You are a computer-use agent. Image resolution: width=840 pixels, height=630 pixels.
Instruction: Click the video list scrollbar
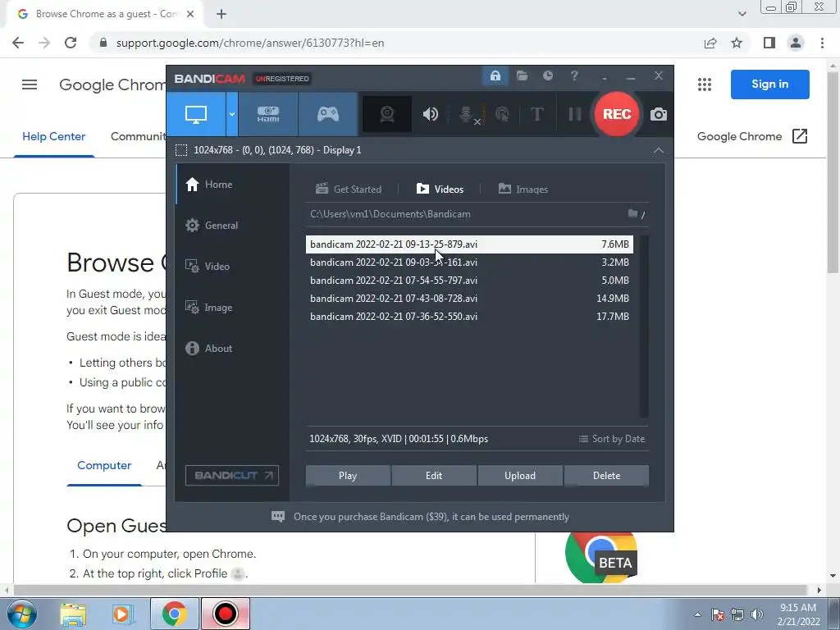pos(644,326)
